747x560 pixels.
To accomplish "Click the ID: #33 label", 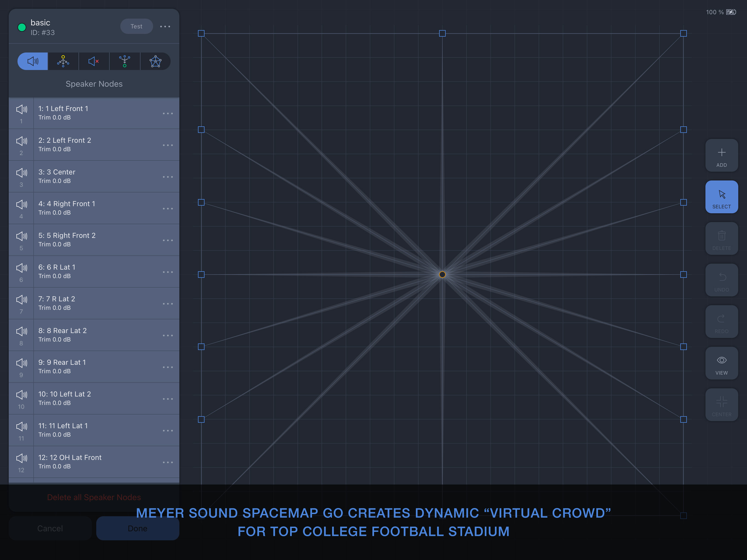I will click(43, 33).
